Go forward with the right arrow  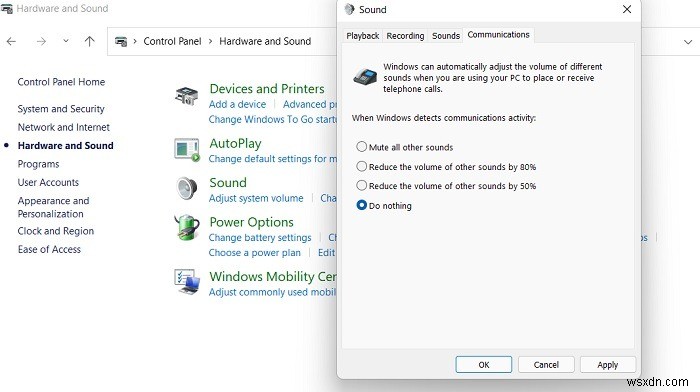(x=41, y=42)
